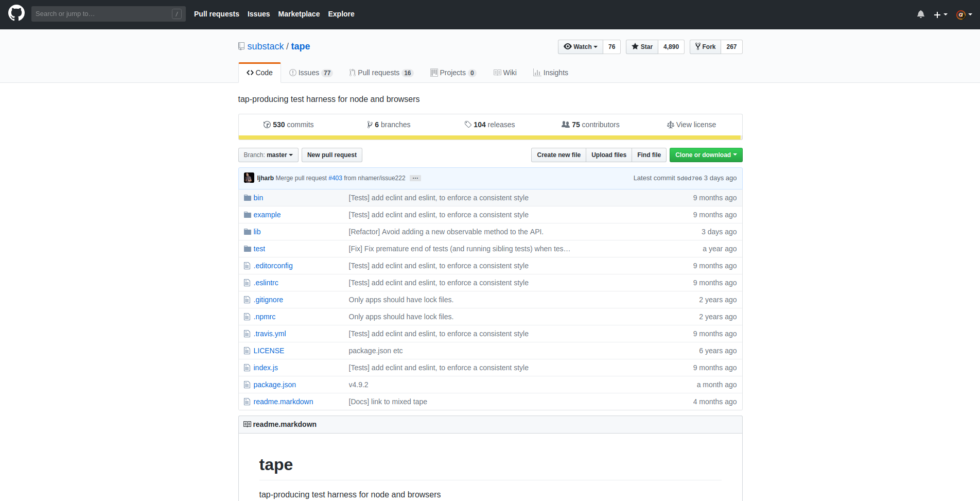Screen dimensions: 980x501
Task: Expand the commit message ellipsis
Action: (x=415, y=178)
